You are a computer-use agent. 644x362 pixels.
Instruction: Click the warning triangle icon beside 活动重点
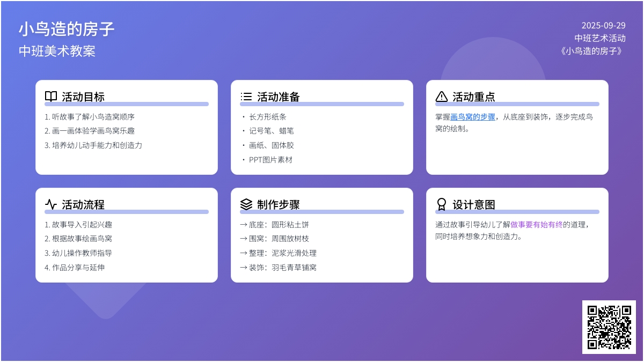point(442,97)
